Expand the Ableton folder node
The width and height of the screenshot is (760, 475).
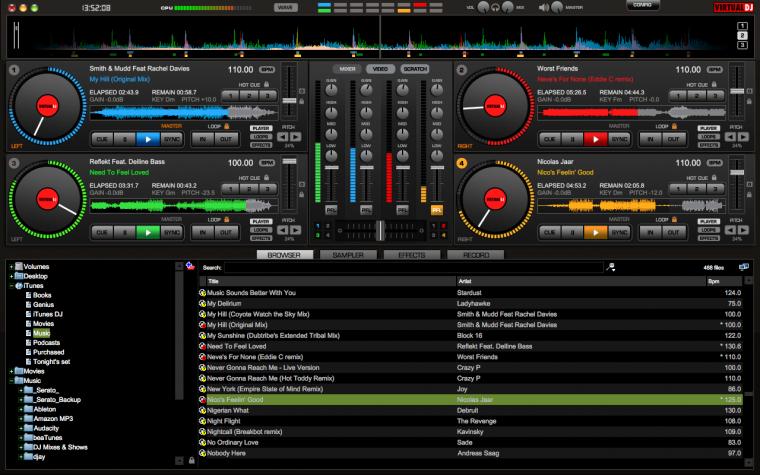click(21, 409)
